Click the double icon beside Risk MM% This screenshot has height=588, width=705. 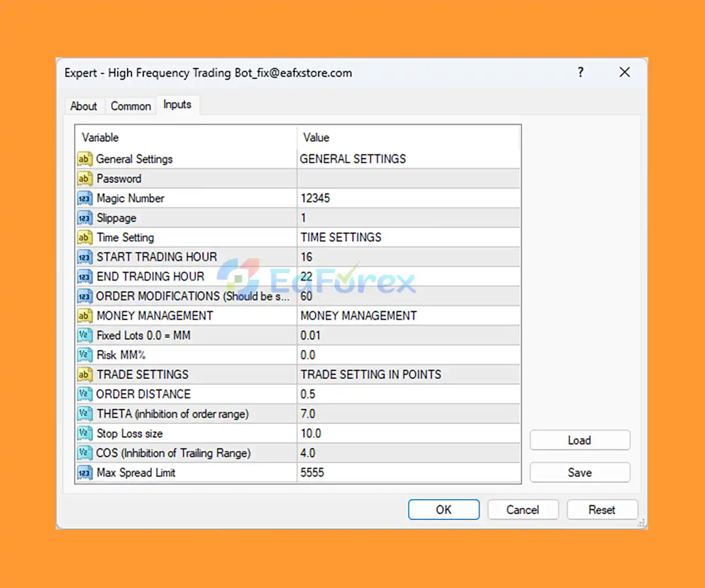click(84, 355)
